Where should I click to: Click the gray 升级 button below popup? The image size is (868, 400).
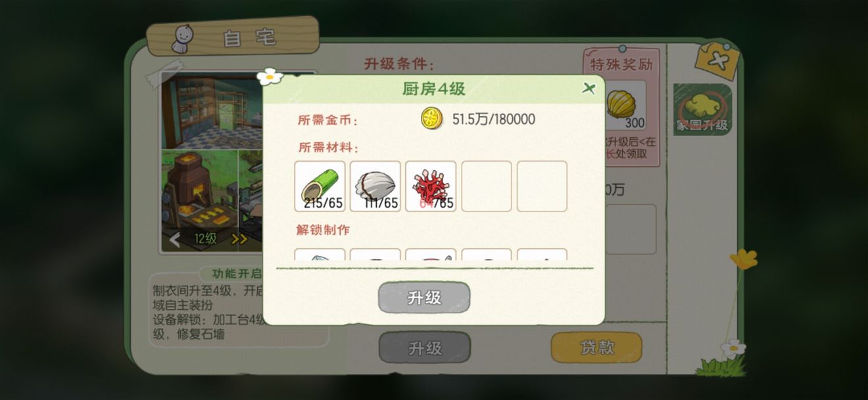click(425, 347)
